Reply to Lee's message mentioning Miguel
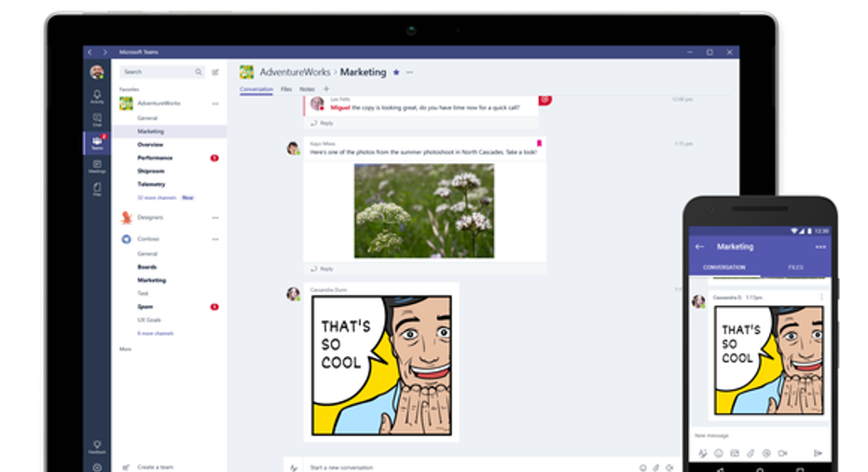 (323, 123)
